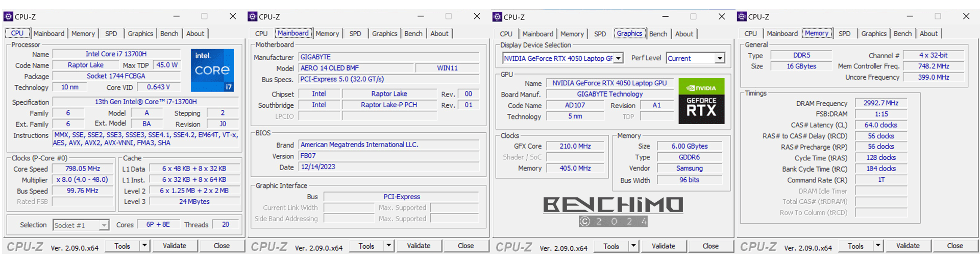Click Tools button in first CPU-Z window
Screen dimensions: 980x261
coord(122,246)
